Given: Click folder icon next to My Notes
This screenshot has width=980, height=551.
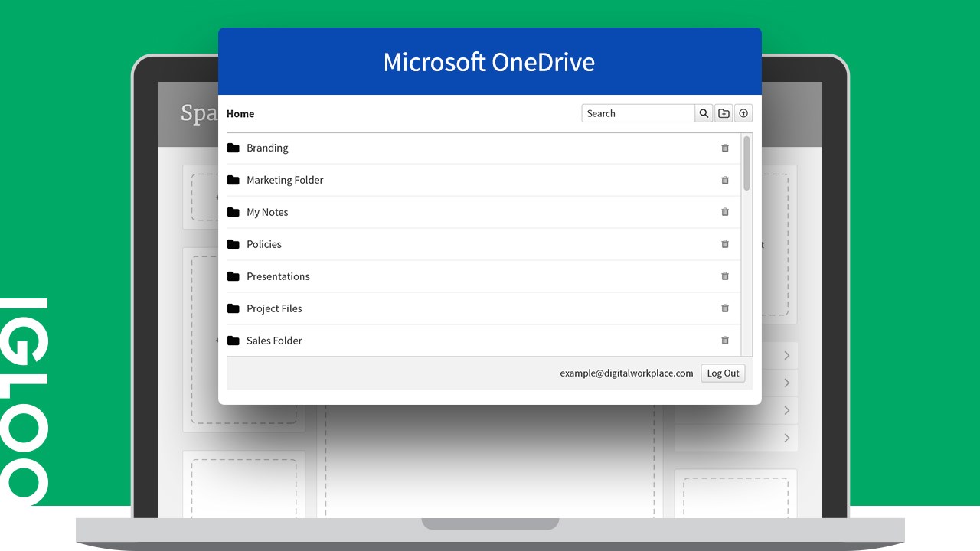Looking at the screenshot, I should [x=234, y=212].
